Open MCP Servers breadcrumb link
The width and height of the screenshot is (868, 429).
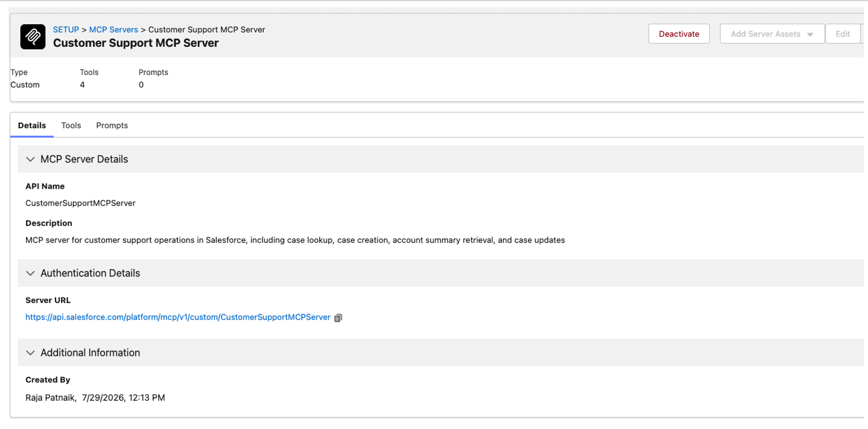114,29
